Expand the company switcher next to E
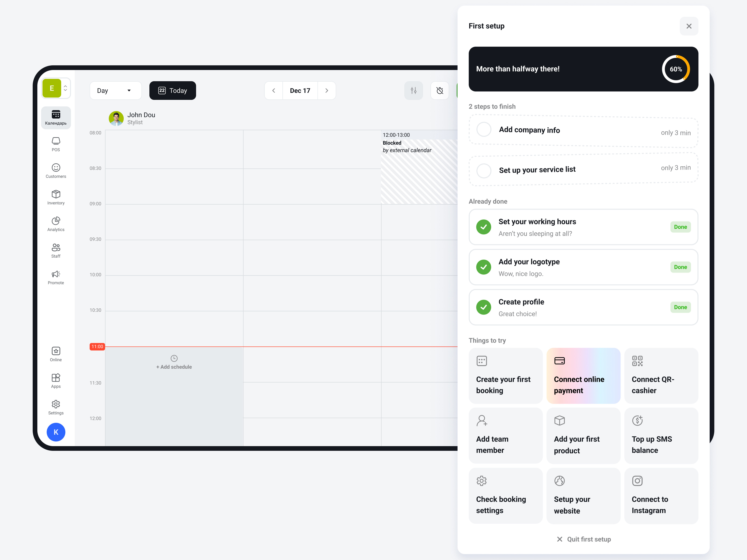This screenshot has width=747, height=560. point(65,88)
